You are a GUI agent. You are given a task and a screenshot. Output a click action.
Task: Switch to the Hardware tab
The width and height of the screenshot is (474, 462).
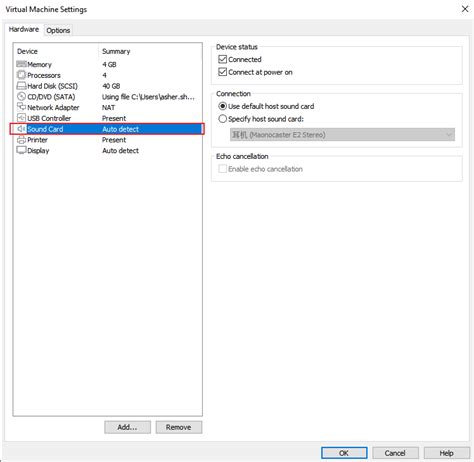[24, 29]
